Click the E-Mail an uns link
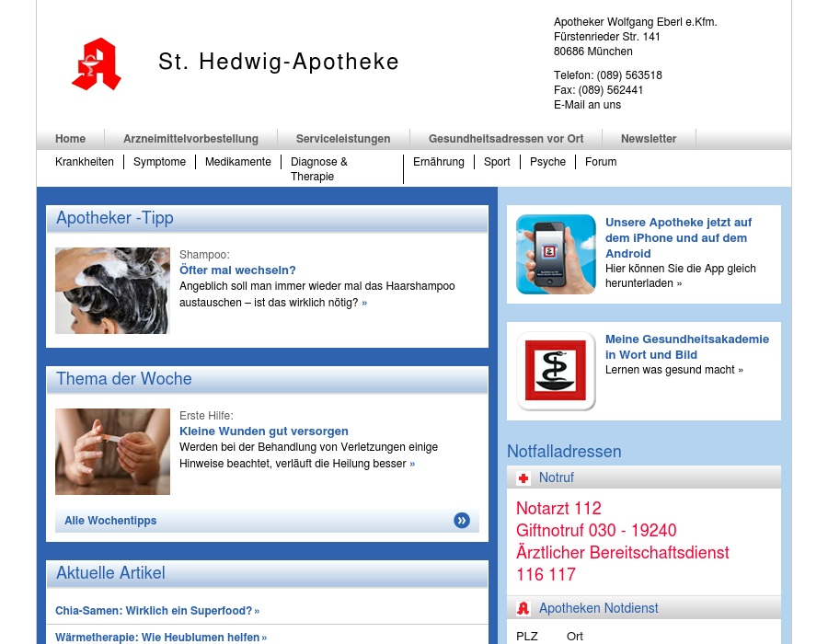The height and width of the screenshot is (644, 828). click(587, 105)
